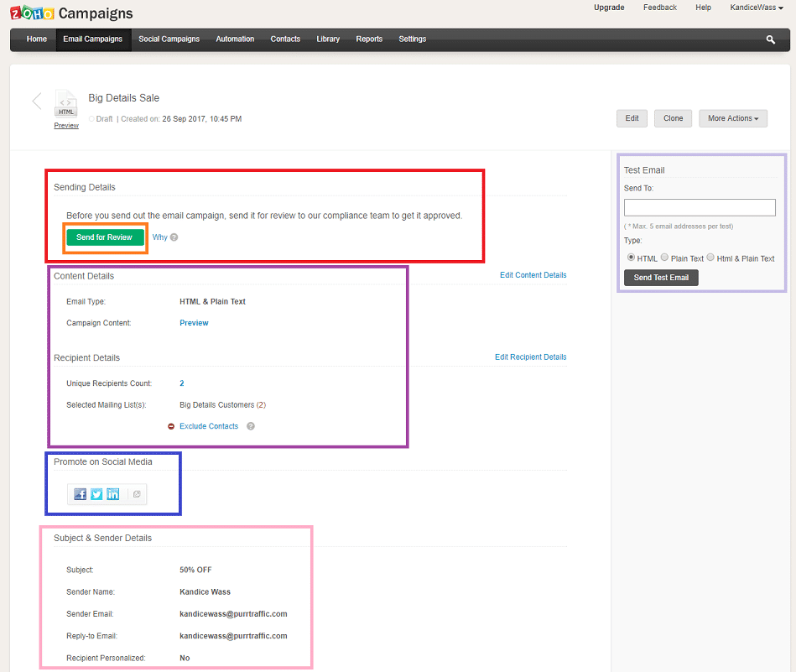
Task: Open Social Campaigns tab
Action: pos(169,39)
